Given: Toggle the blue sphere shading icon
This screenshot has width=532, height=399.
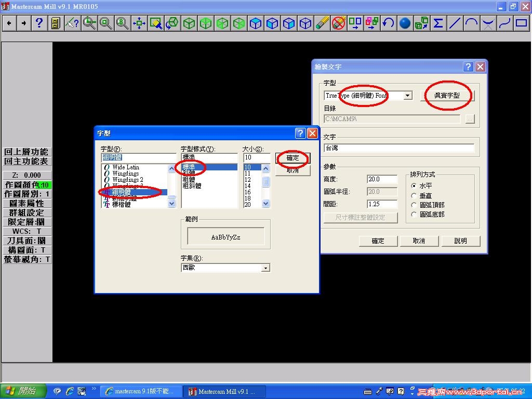Looking at the screenshot, I should (405, 23).
